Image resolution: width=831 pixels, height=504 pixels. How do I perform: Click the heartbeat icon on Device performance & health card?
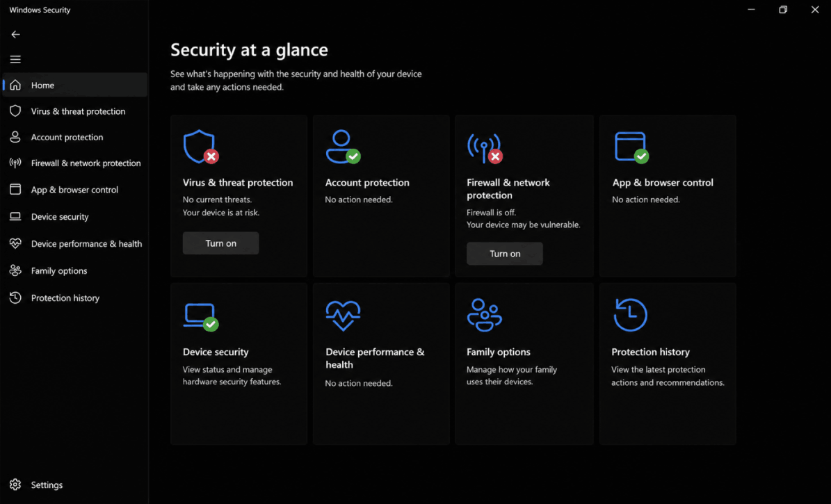point(343,316)
